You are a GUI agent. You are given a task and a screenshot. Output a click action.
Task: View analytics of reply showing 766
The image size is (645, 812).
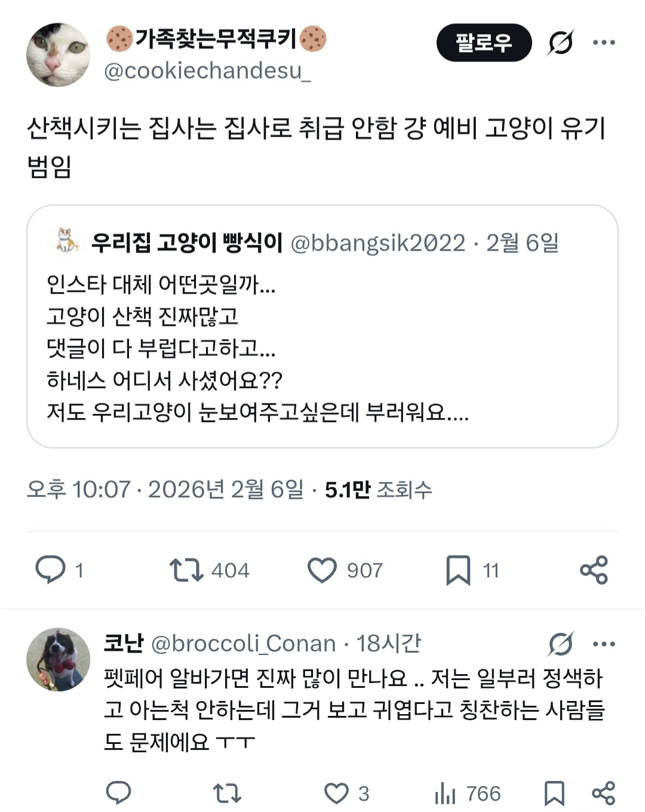click(446, 793)
